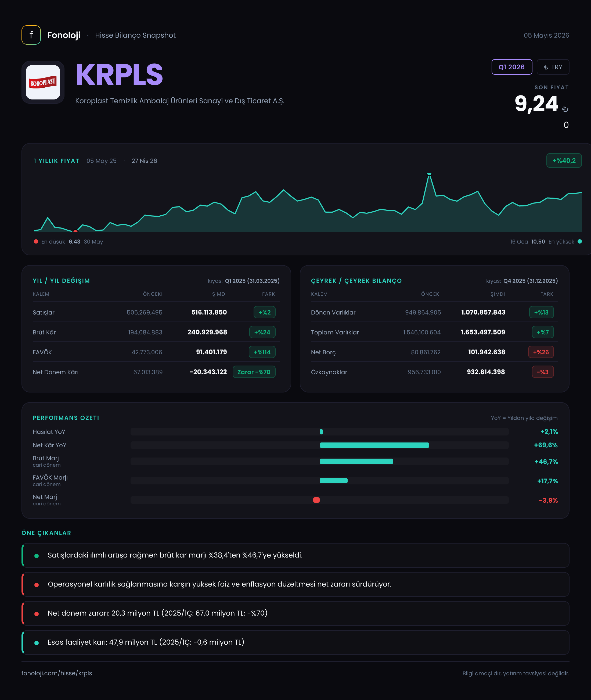Click the highest-price peak marker on chart
Viewport: 591px width, 700px height.
[x=429, y=174]
